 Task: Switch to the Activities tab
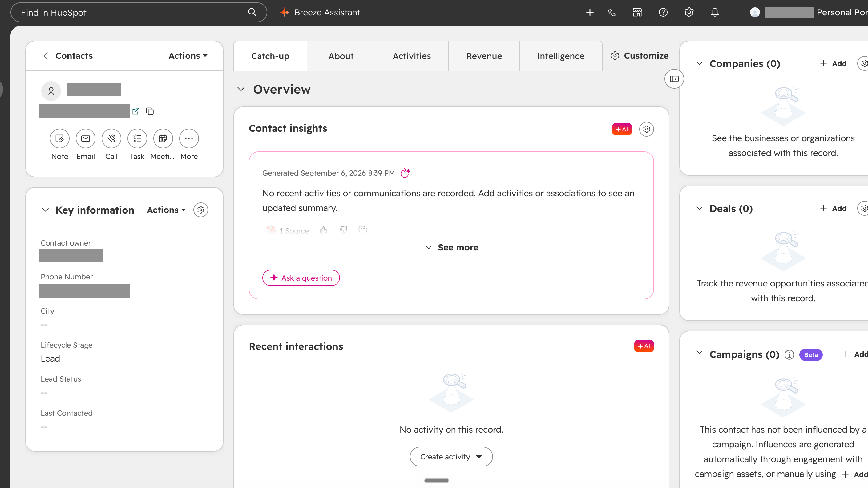click(412, 56)
